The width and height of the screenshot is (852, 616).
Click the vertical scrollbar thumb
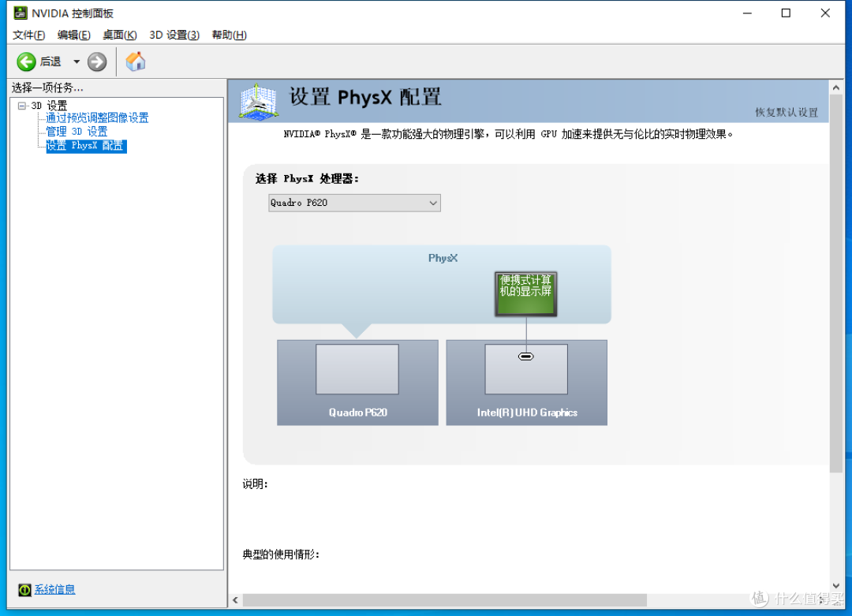coord(836,284)
